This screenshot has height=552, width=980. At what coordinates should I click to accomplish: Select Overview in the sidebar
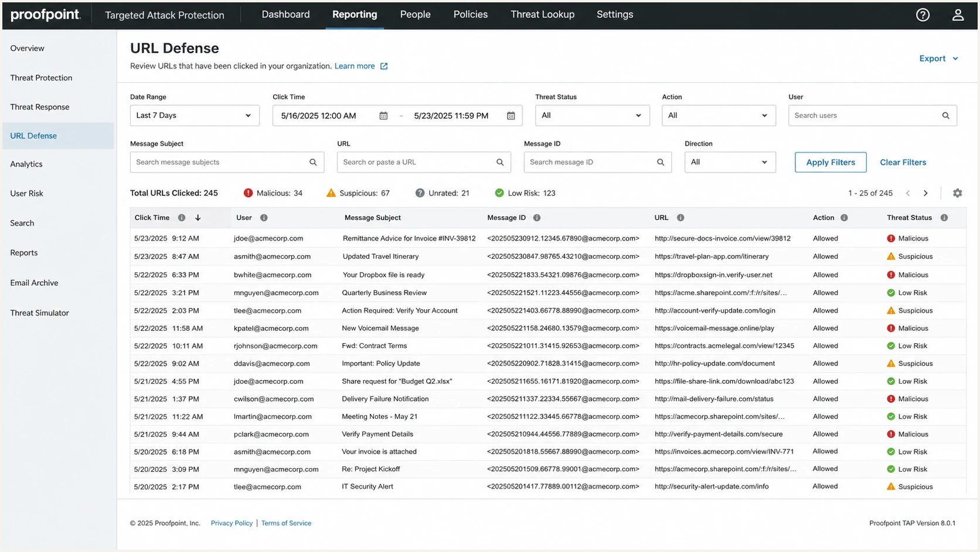[x=27, y=48]
